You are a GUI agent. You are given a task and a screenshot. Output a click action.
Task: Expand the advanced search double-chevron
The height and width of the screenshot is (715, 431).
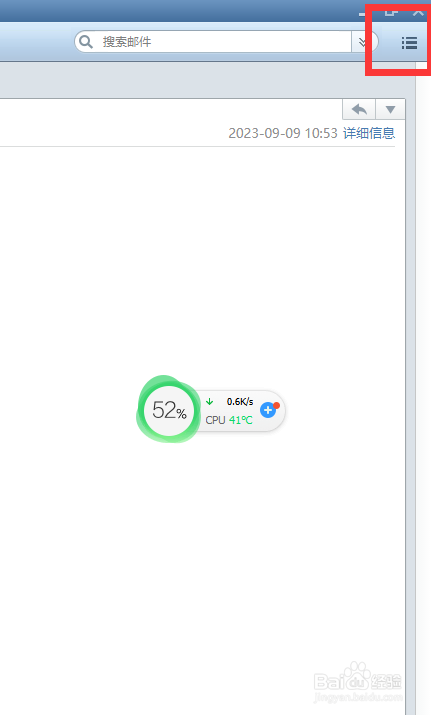click(363, 42)
